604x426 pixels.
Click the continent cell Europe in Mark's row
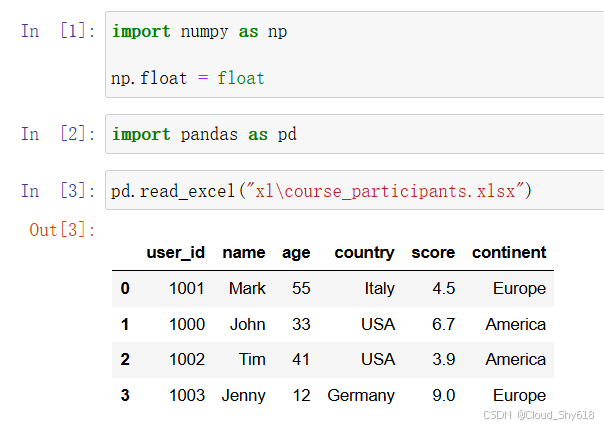pyautogui.click(x=519, y=289)
